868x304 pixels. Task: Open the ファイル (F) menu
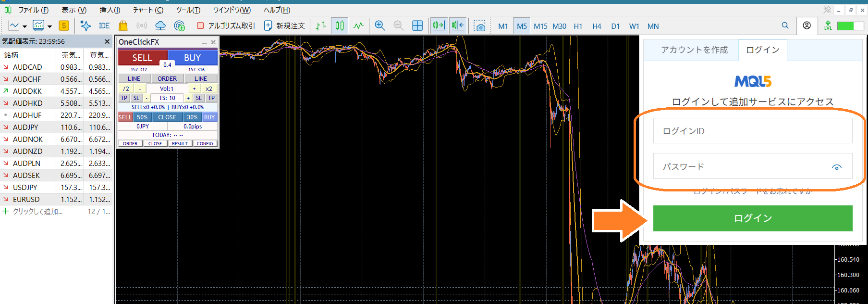point(33,10)
